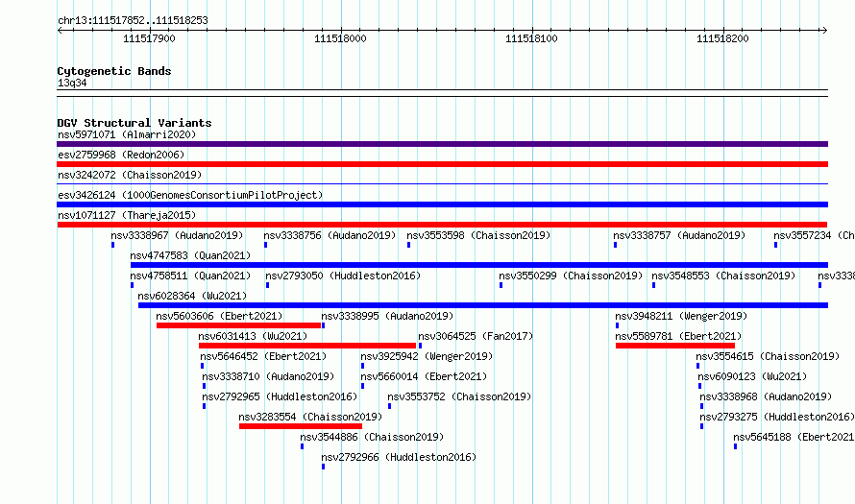
Task: Open nsv3064525 (Fan2017) variant label
Action: [x=476, y=336]
